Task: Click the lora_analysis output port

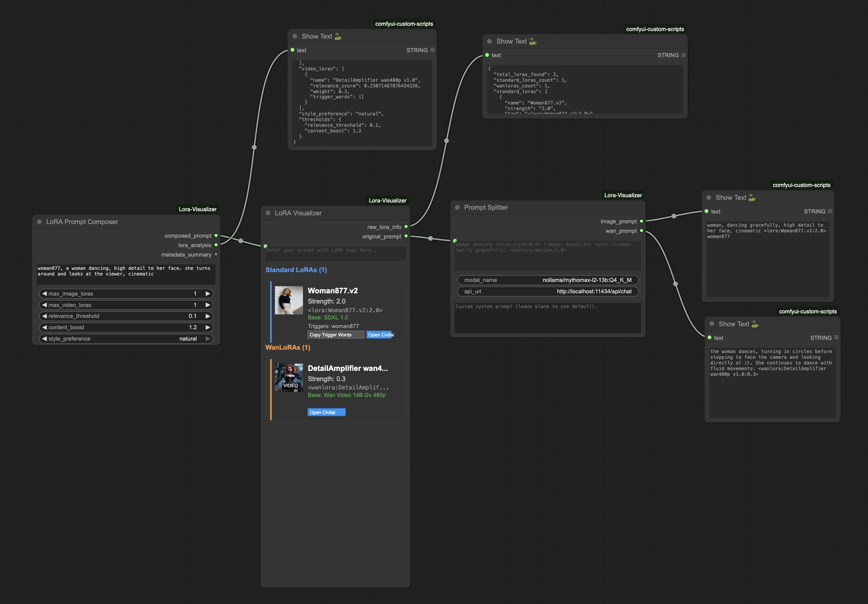Action: point(216,245)
